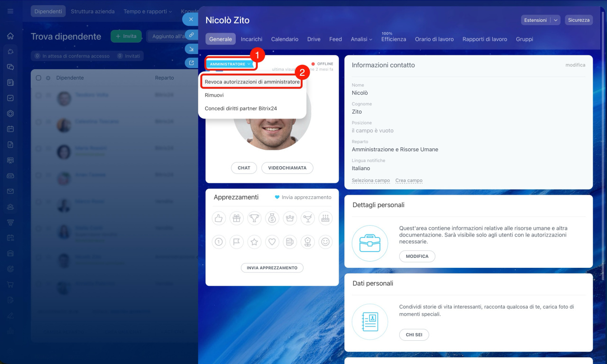Expand the Analisi tab dropdown
This screenshot has height=364, width=607.
point(361,39)
